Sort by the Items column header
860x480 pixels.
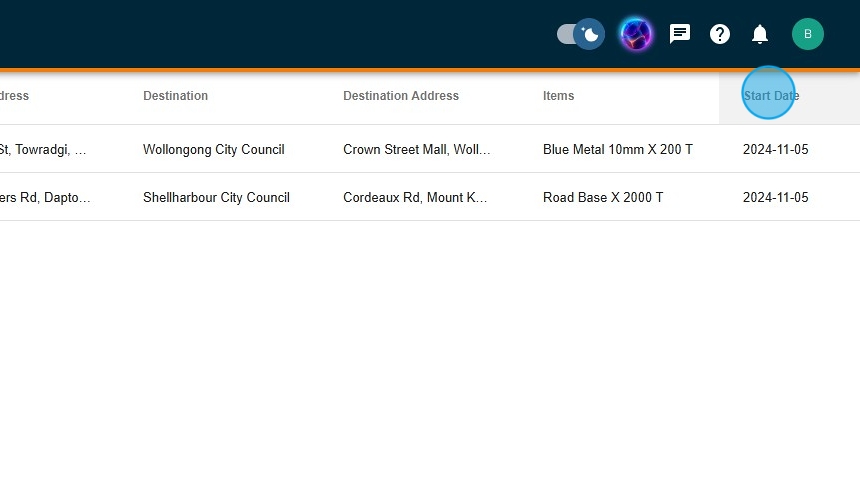tap(559, 96)
